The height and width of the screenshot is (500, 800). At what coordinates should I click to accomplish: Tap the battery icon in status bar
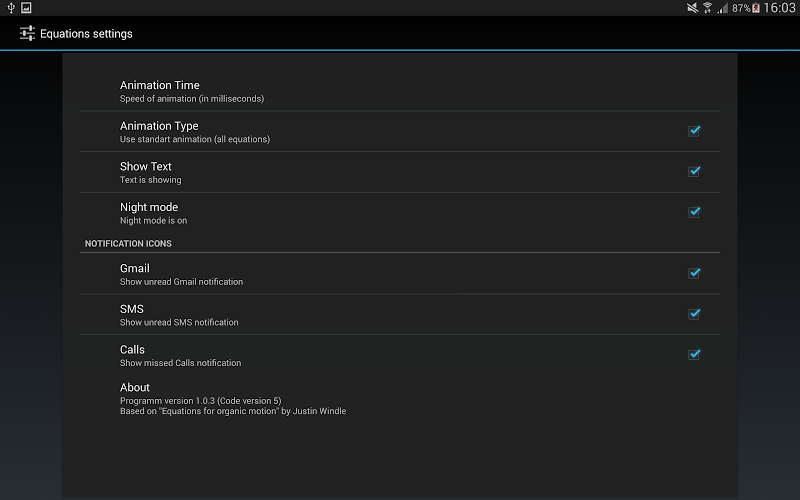(756, 8)
